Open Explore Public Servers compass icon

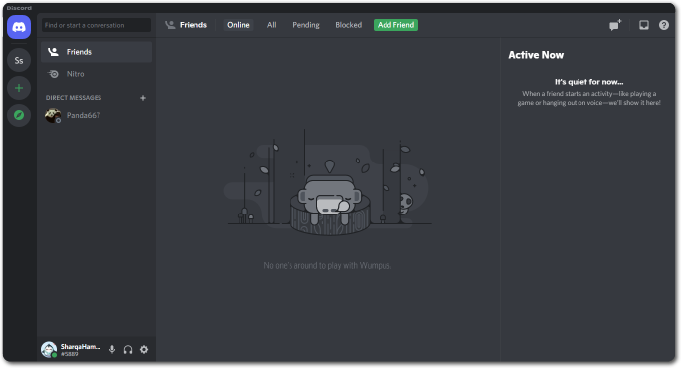[x=19, y=115]
